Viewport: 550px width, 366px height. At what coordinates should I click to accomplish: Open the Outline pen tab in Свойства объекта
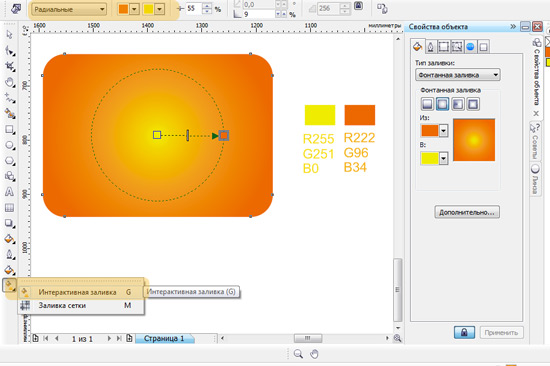click(x=430, y=47)
